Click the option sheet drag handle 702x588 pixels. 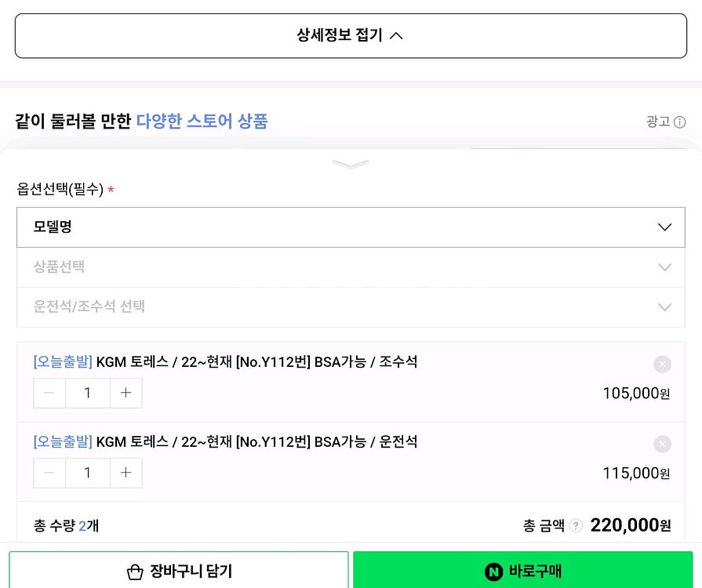[351, 164]
